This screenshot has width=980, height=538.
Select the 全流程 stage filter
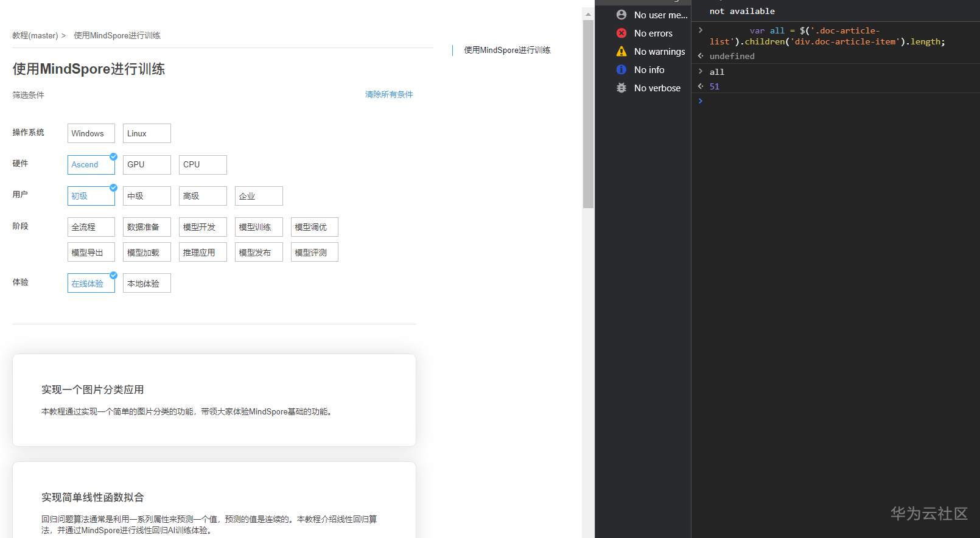click(x=91, y=227)
